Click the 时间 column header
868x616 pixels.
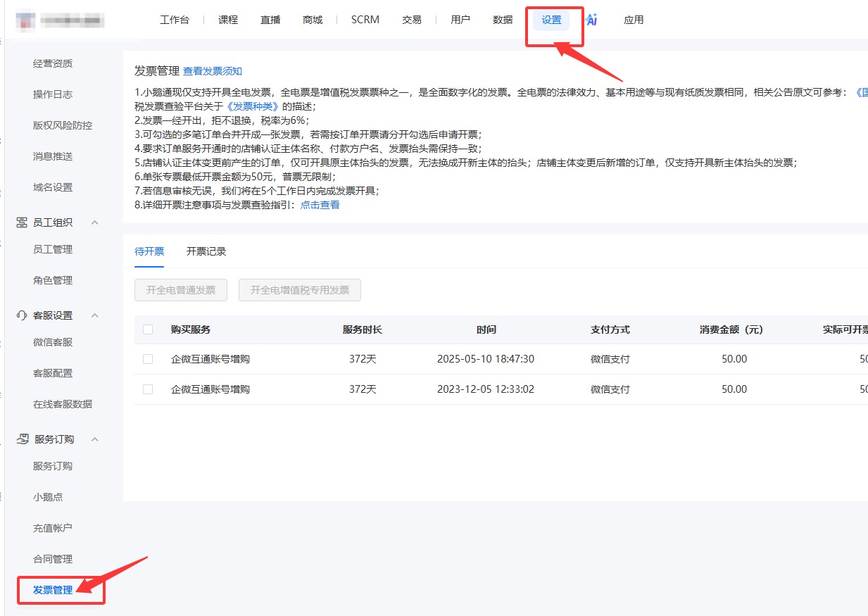(486, 329)
